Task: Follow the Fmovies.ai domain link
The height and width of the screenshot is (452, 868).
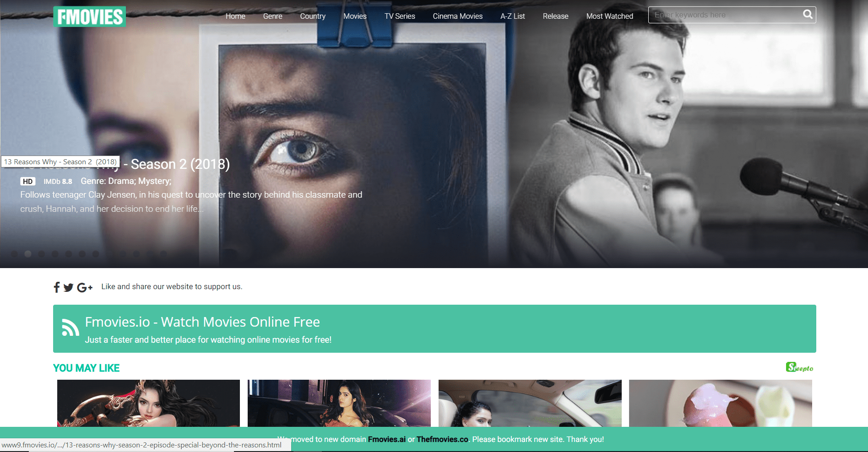Action: click(386, 439)
